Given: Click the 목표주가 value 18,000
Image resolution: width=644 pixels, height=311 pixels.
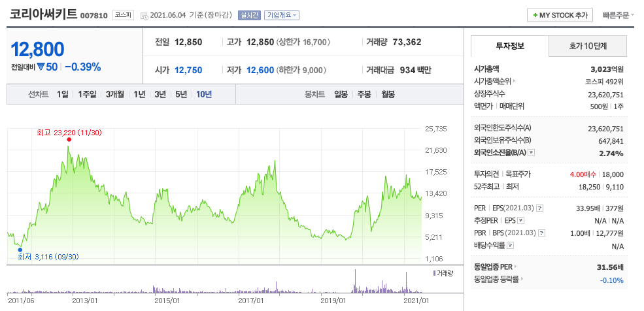Looking at the screenshot, I should (613, 174).
